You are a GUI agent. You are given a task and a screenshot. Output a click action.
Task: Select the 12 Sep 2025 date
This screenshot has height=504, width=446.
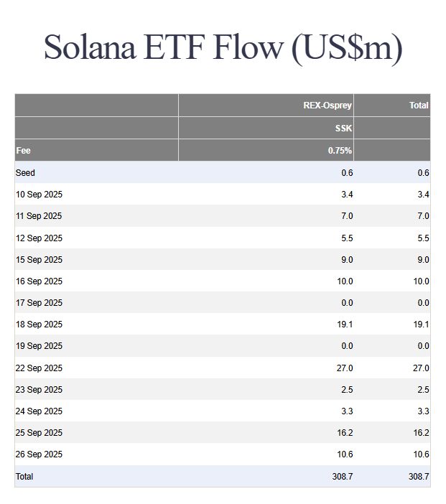39,238
